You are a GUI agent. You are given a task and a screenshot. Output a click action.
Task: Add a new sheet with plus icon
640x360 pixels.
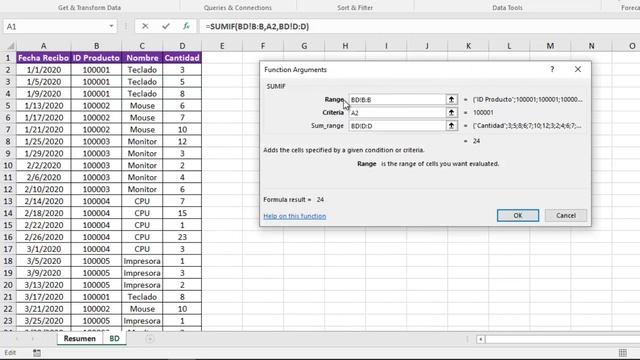coord(150,339)
